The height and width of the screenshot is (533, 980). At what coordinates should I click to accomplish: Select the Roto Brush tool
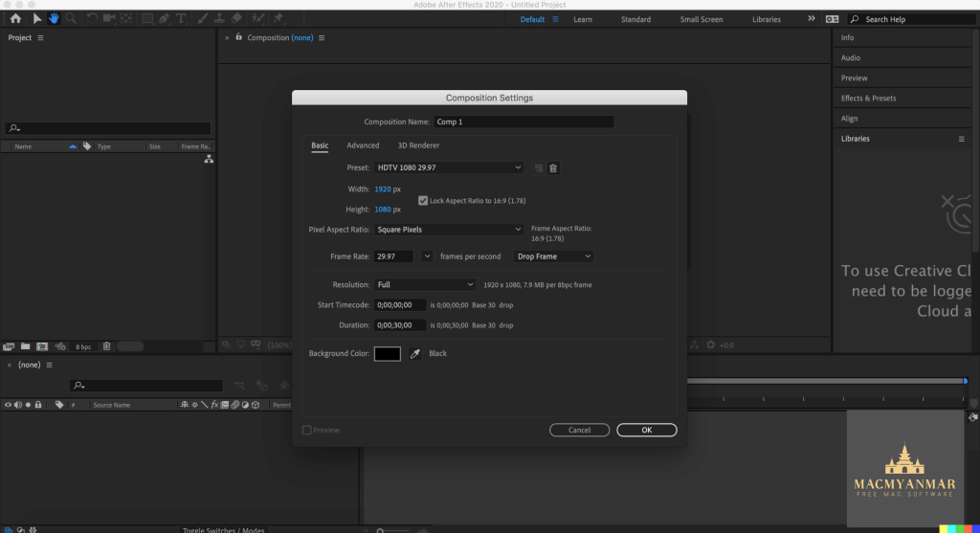(258, 19)
